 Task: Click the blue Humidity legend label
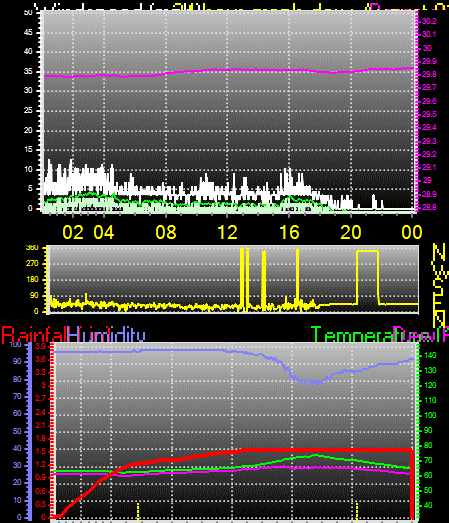tap(106, 335)
